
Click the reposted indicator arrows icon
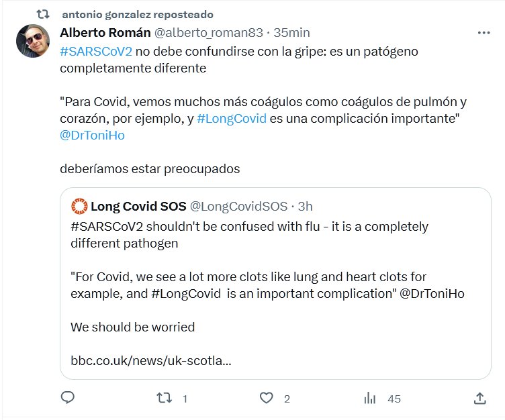click(43, 13)
